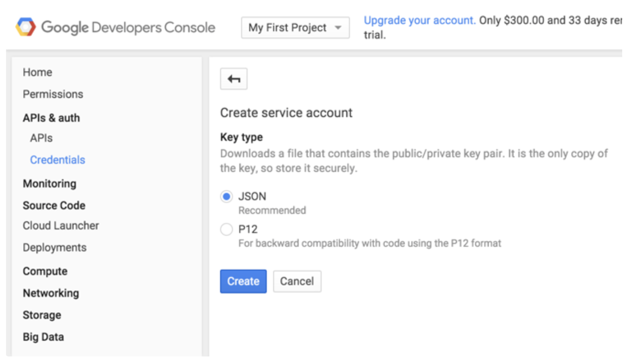Image resolution: width=633 pixels, height=364 pixels.
Task: Click the back arrow button
Action: pos(234,79)
